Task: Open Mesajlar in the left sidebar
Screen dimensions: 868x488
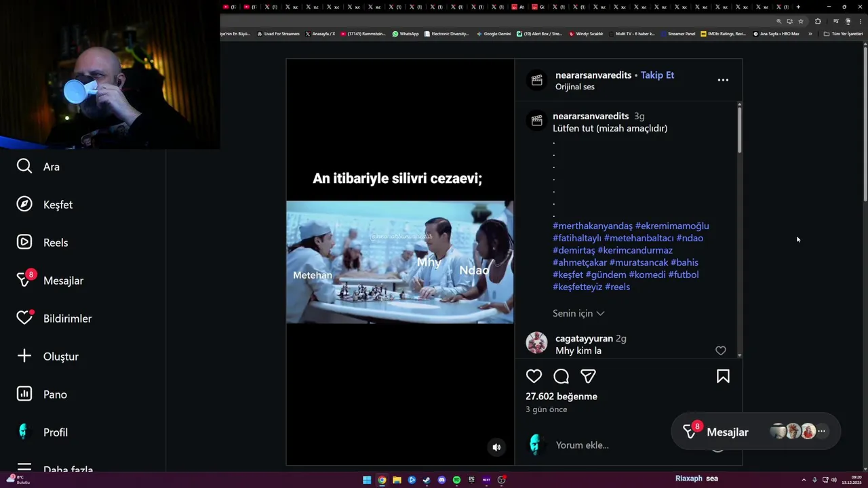Action: coord(50,280)
